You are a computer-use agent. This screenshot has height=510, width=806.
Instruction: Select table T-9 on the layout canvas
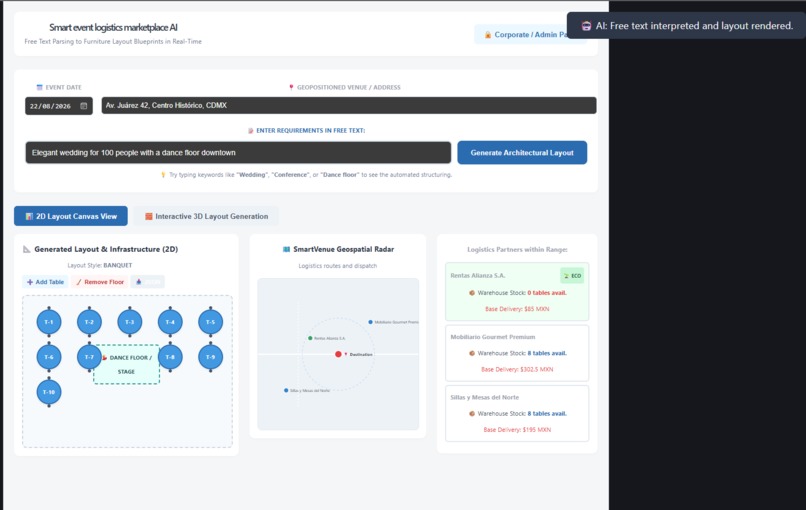(211, 357)
